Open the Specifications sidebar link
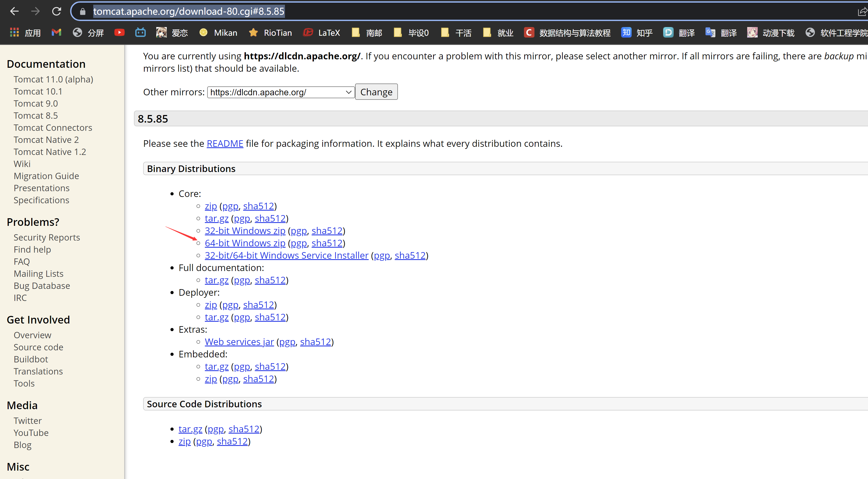Image resolution: width=868 pixels, height=479 pixels. (41, 200)
